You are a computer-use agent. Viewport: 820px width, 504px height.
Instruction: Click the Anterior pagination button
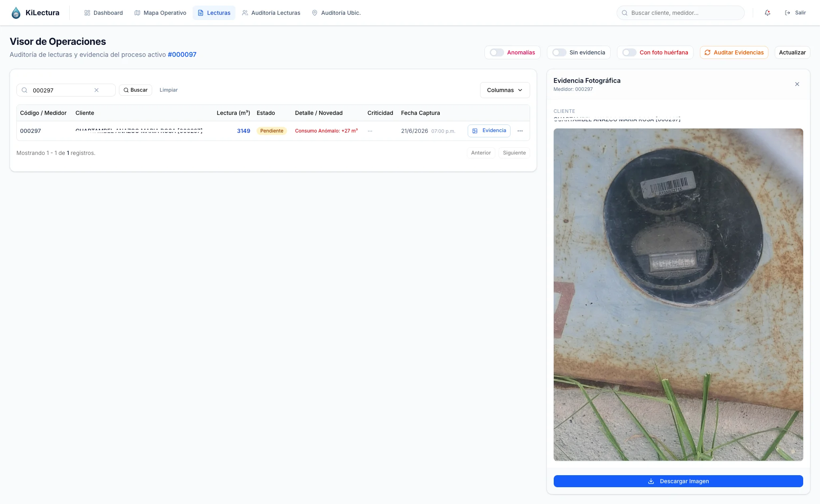click(x=481, y=153)
